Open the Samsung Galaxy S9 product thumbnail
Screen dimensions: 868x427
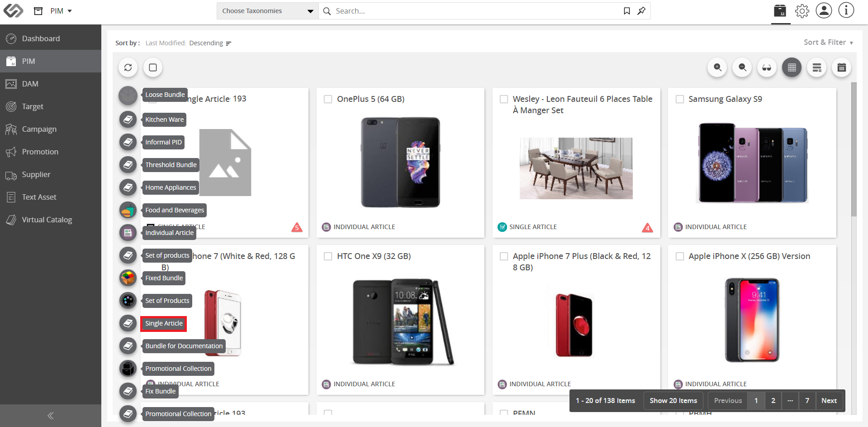(x=753, y=162)
